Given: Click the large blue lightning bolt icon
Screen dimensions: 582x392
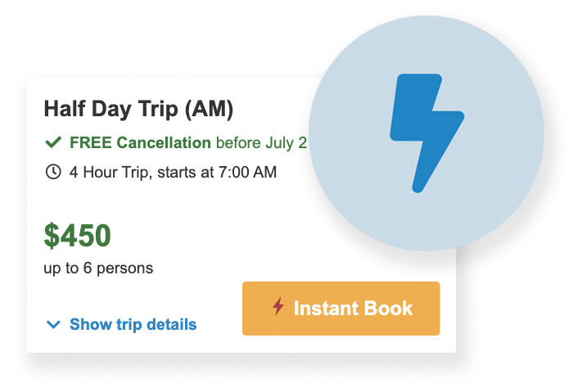Looking at the screenshot, I should click(x=426, y=133).
